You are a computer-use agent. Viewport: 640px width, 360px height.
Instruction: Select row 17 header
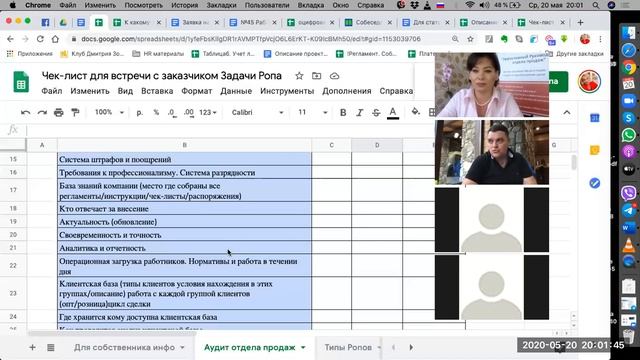point(13,190)
